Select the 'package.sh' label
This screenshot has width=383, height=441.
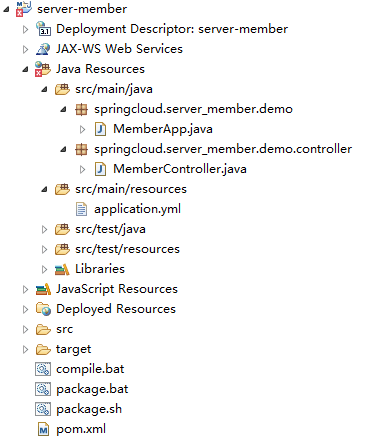coord(89,409)
